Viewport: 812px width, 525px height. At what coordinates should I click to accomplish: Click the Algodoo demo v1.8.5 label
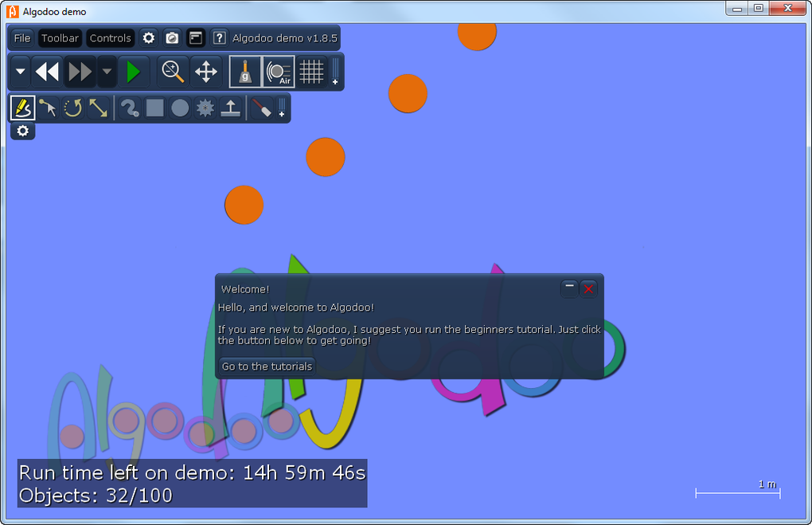tap(285, 37)
